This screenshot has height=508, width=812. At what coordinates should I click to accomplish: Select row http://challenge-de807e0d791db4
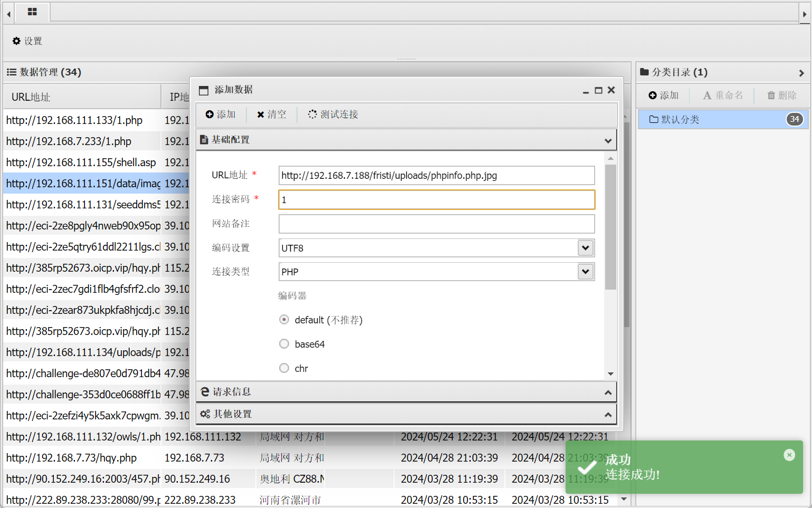82,373
